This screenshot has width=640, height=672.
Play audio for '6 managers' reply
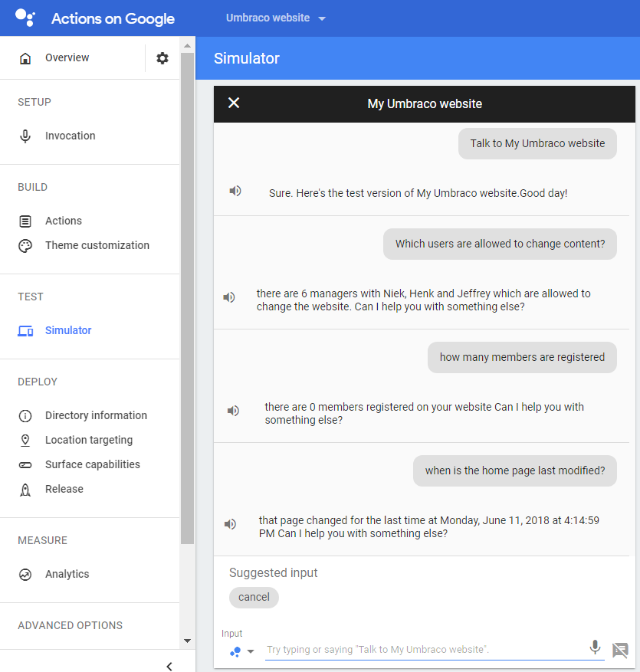(229, 297)
